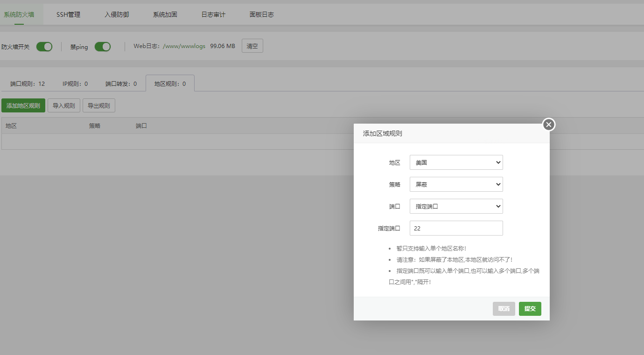Click the 策略 column header

(95, 126)
